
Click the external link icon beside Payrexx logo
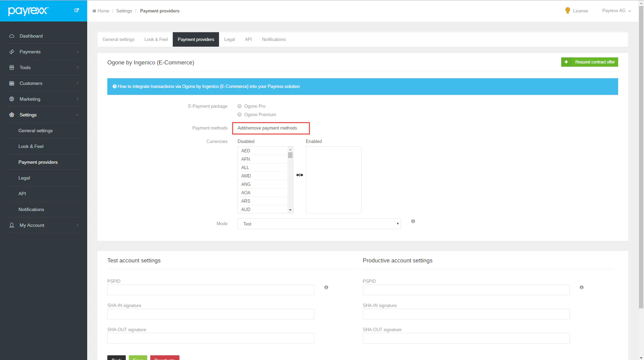click(76, 10)
